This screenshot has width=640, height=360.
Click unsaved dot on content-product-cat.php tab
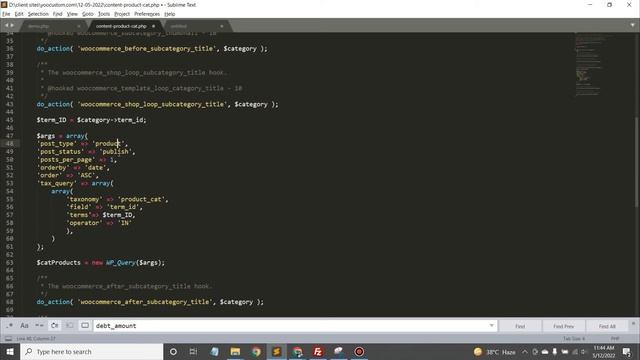(x=153, y=26)
